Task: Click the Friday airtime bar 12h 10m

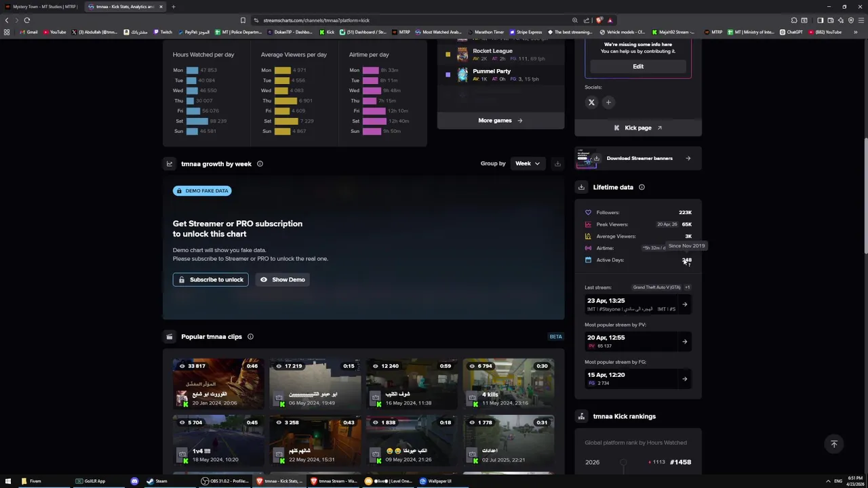Action: 374,110
